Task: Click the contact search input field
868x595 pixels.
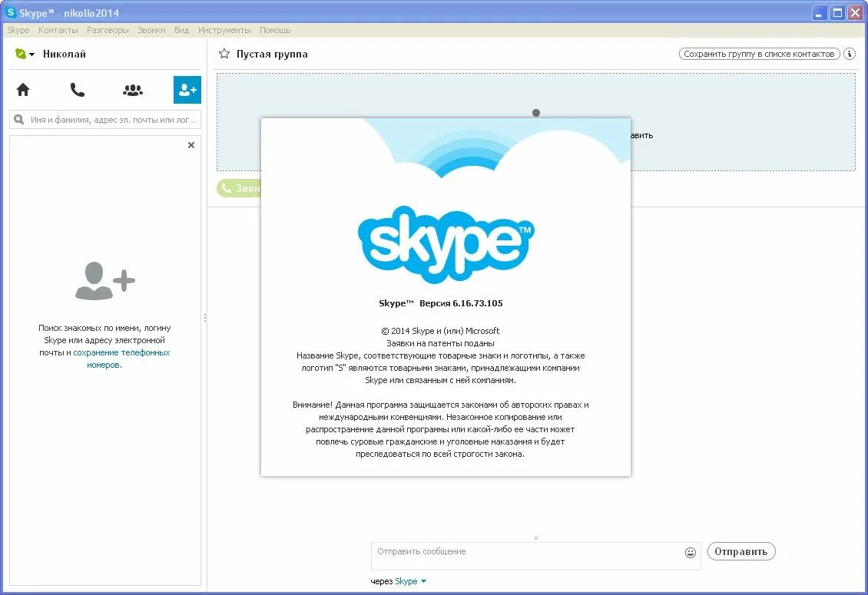Action: [x=105, y=120]
